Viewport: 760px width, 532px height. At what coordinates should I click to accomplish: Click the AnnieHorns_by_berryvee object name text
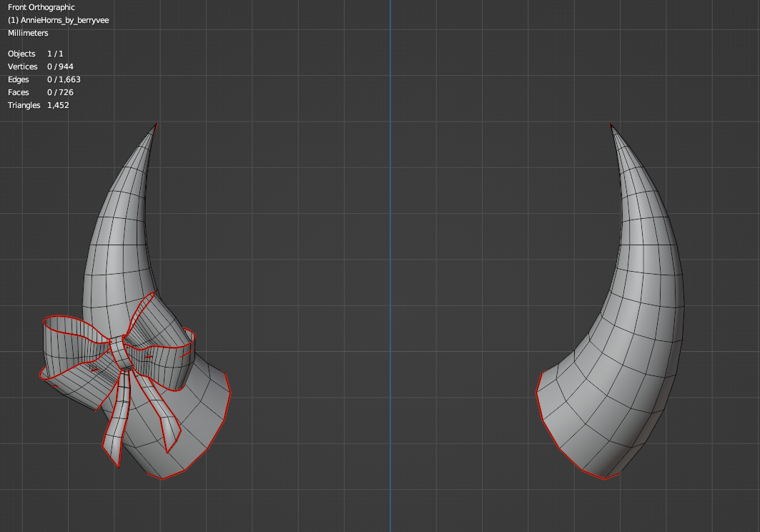(x=59, y=20)
